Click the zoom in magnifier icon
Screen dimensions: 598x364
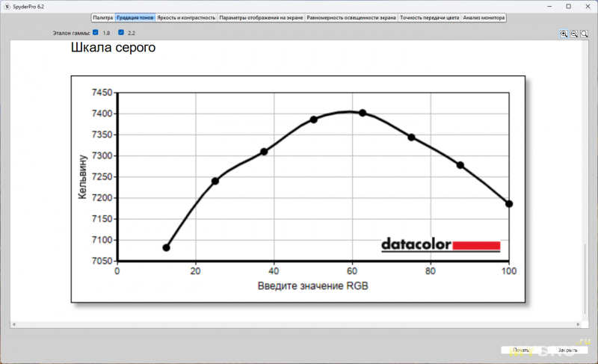tap(564, 34)
